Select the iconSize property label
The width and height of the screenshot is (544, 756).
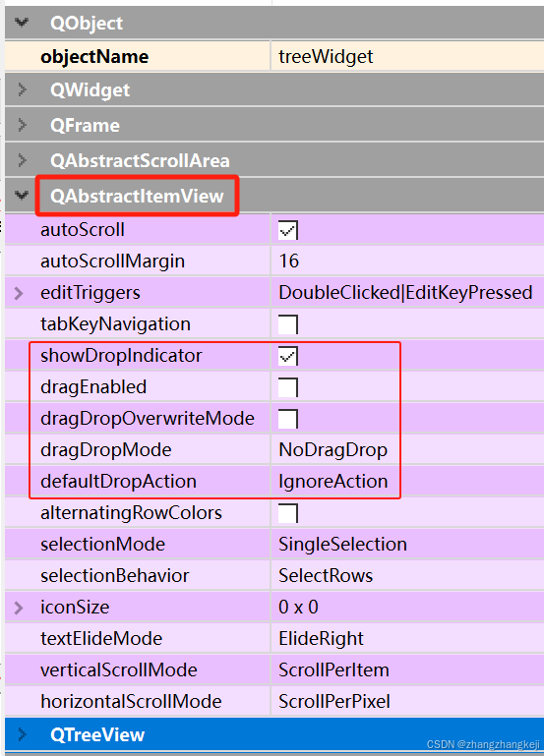coord(75,607)
